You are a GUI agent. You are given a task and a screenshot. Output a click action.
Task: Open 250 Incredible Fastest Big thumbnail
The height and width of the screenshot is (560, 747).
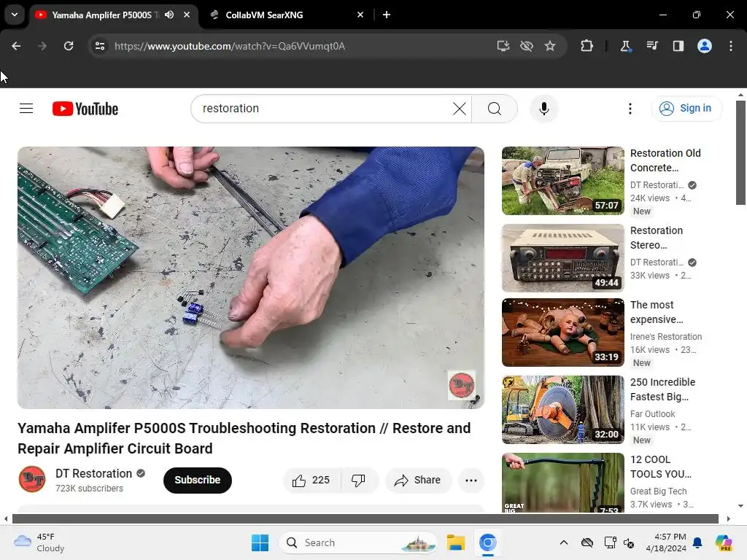(x=562, y=410)
